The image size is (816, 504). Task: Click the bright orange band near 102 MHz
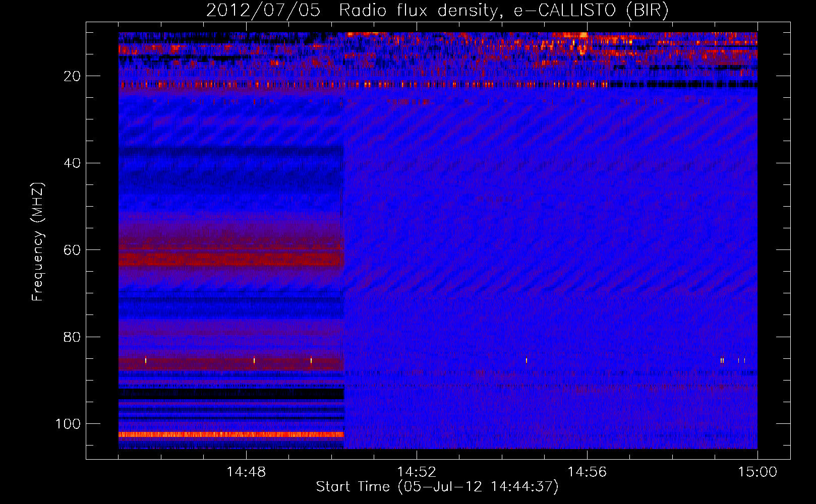click(x=231, y=434)
